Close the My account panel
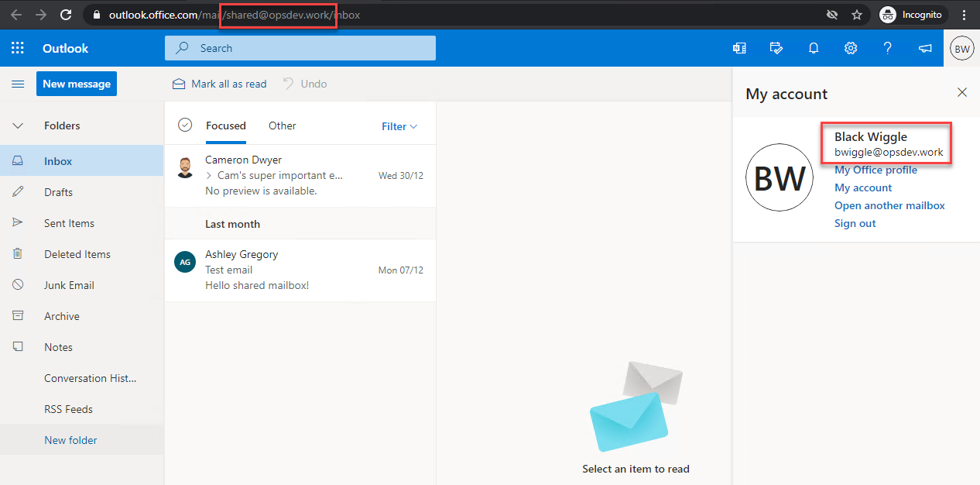Viewport: 980px width, 485px height. (962, 93)
